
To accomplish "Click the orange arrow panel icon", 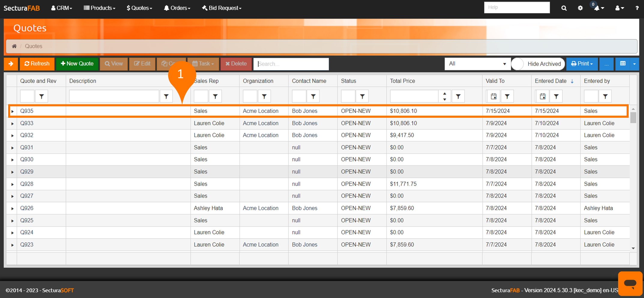I will (11, 64).
